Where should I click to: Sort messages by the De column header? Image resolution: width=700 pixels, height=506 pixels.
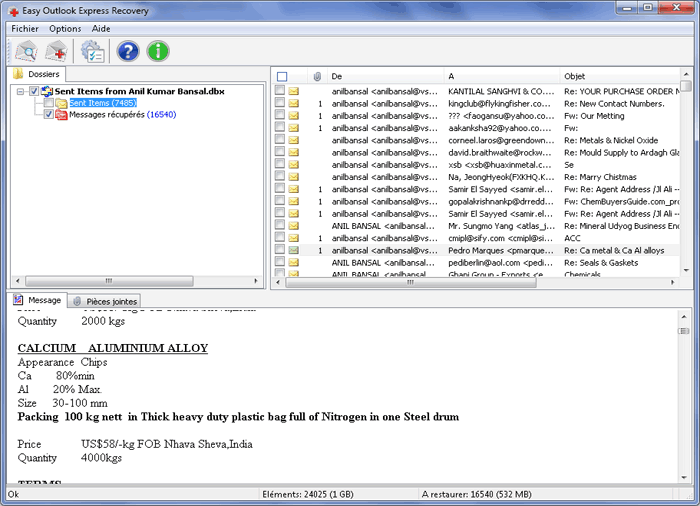386,76
